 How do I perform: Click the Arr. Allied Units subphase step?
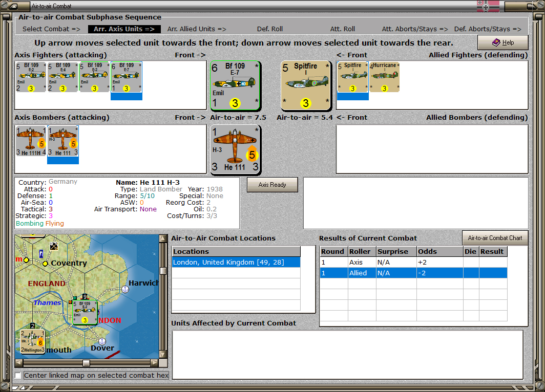tap(197, 29)
